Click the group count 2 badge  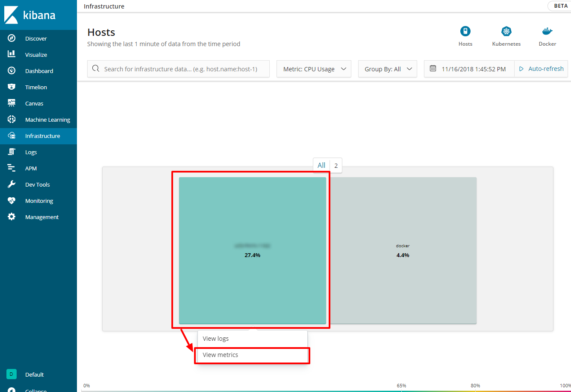336,166
